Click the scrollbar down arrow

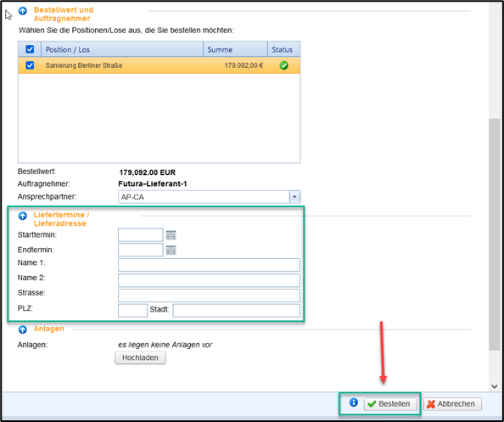tap(495, 386)
